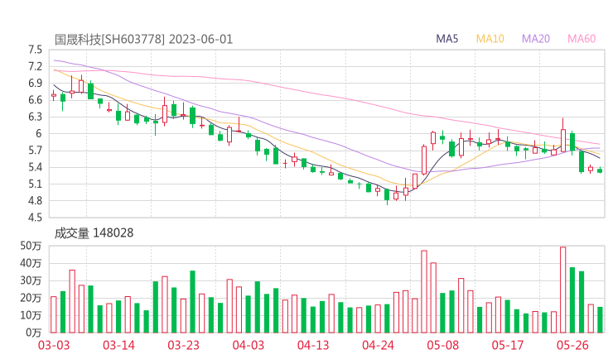
Task: Click the 03-23 date axis label
Action: coord(183,345)
